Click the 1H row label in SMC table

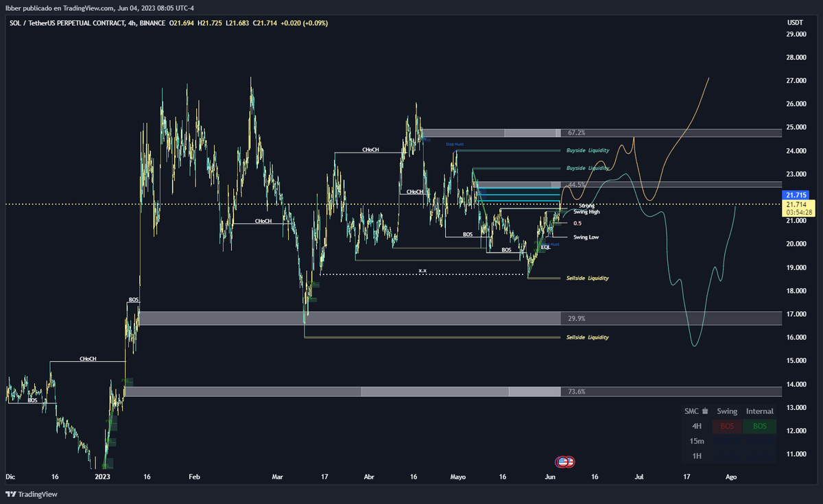point(697,456)
